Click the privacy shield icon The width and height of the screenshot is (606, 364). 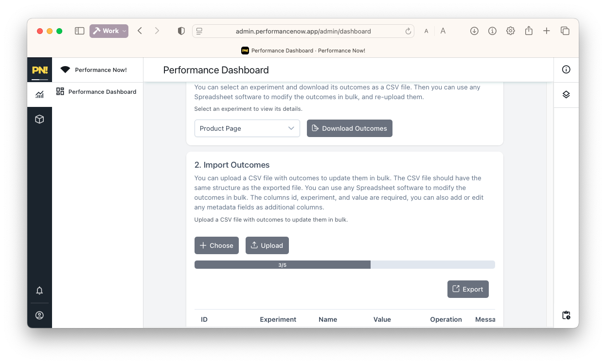[181, 31]
